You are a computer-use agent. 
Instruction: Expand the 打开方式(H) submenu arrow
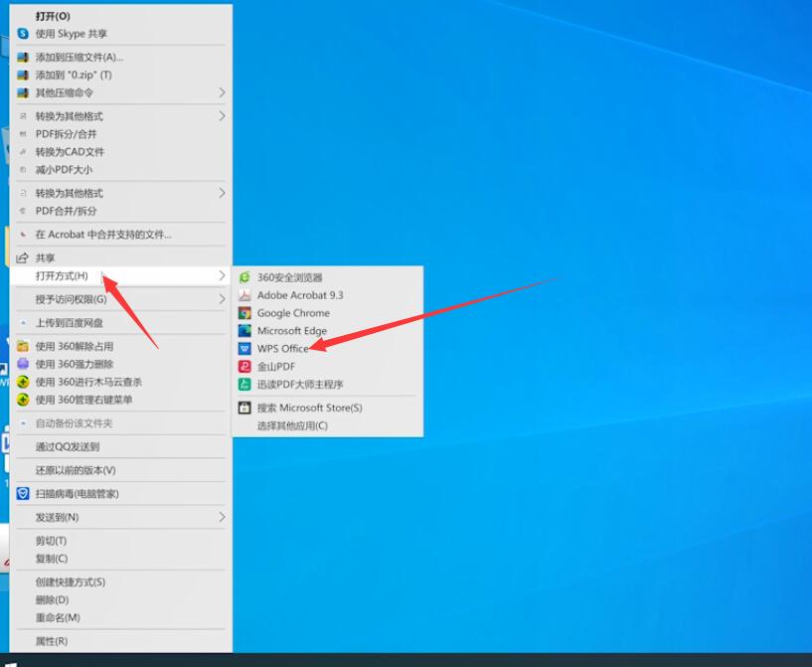(x=222, y=275)
